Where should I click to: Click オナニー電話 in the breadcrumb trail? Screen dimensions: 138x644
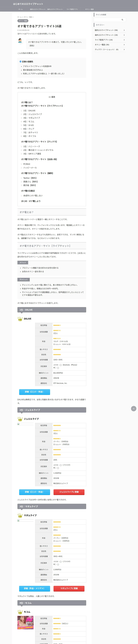coord(28,17)
